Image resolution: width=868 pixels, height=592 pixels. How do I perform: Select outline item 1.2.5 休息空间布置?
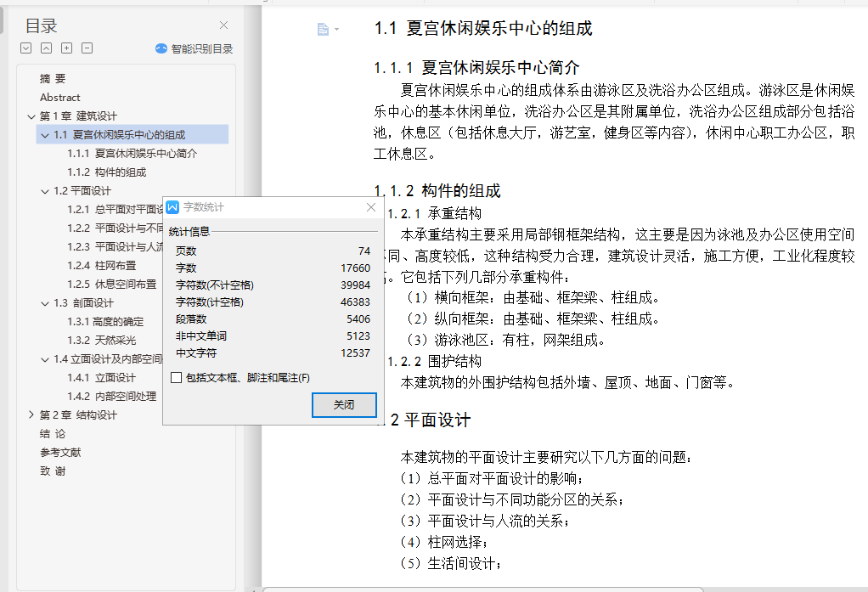coord(112,284)
